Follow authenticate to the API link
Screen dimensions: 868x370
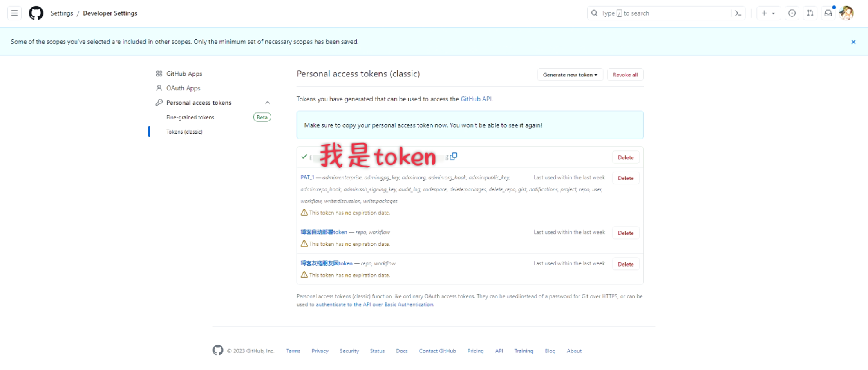click(x=375, y=304)
